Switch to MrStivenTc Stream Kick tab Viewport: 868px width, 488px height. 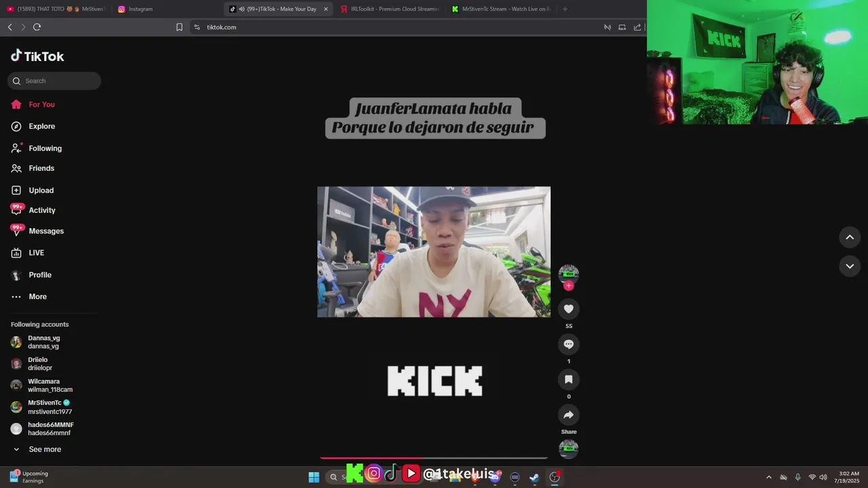tap(502, 9)
